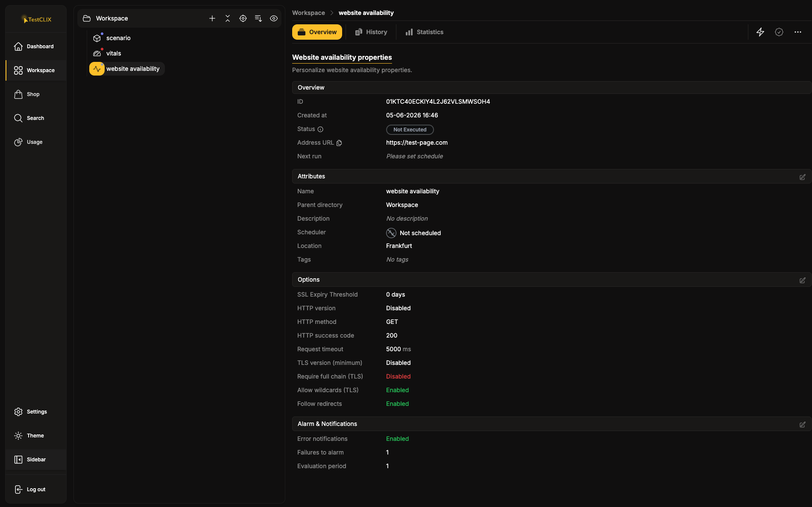The image size is (812, 507).
Task: Click the Website availability properties heading
Action: [342, 57]
